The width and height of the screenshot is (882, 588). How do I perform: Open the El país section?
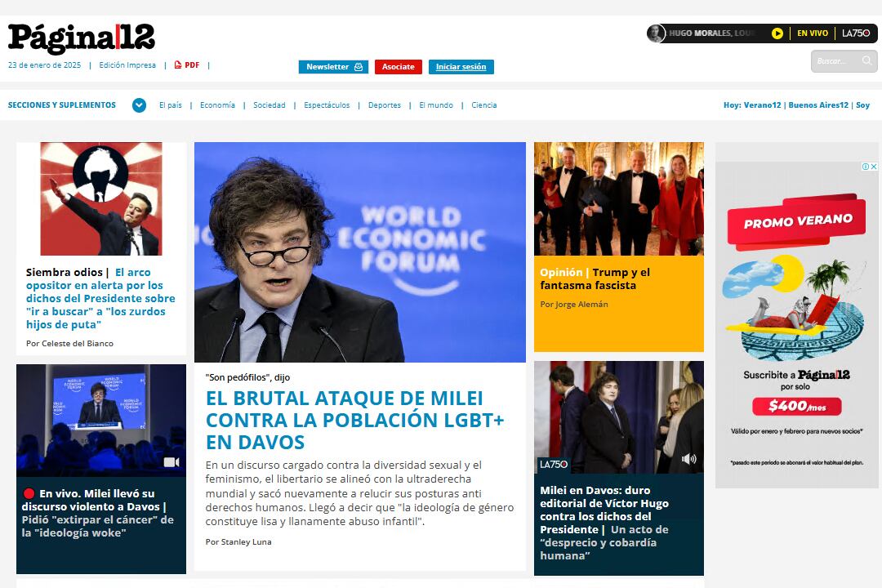click(171, 105)
